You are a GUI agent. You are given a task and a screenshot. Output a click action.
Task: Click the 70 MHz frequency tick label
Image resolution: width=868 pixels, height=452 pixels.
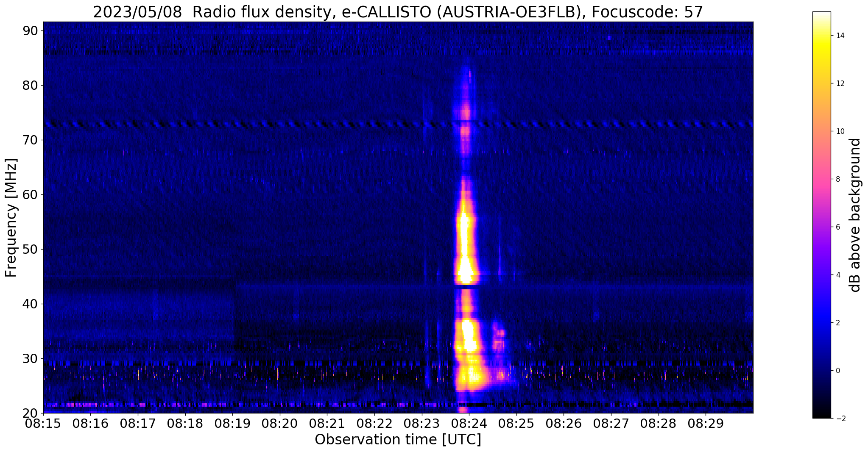(x=30, y=140)
